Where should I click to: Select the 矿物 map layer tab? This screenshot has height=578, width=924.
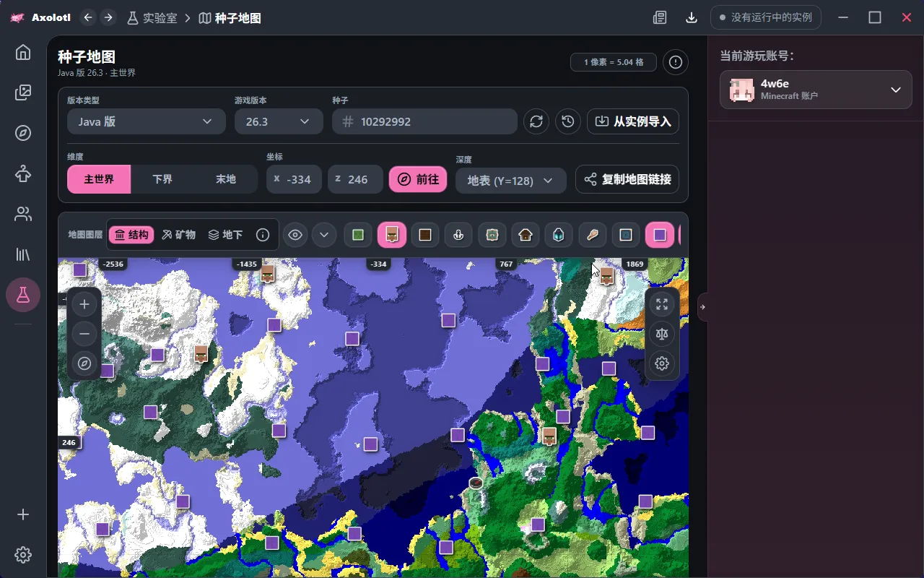[x=178, y=235]
